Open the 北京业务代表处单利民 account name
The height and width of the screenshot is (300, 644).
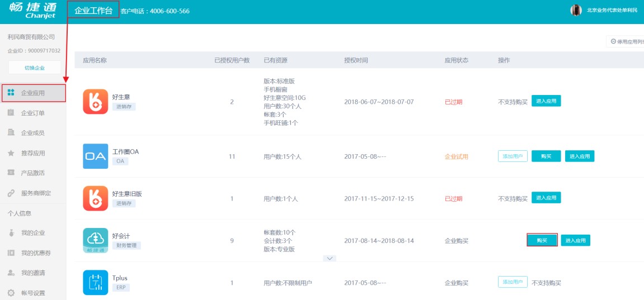[612, 11]
